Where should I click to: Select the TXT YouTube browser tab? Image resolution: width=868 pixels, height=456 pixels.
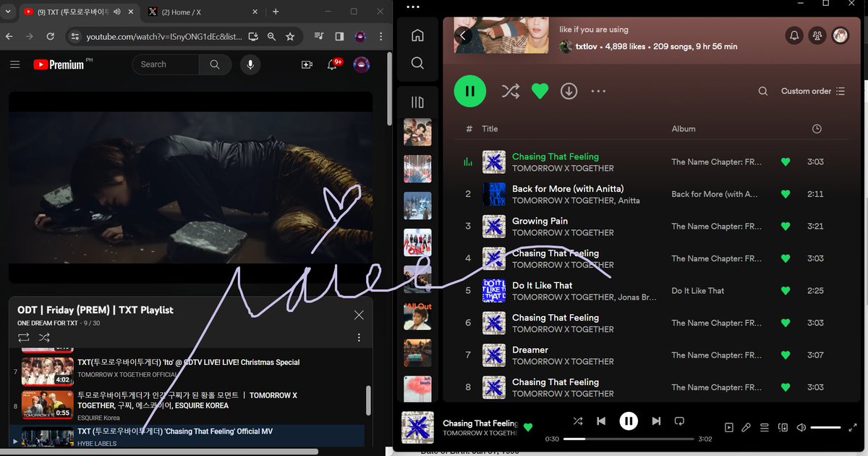tap(79, 12)
